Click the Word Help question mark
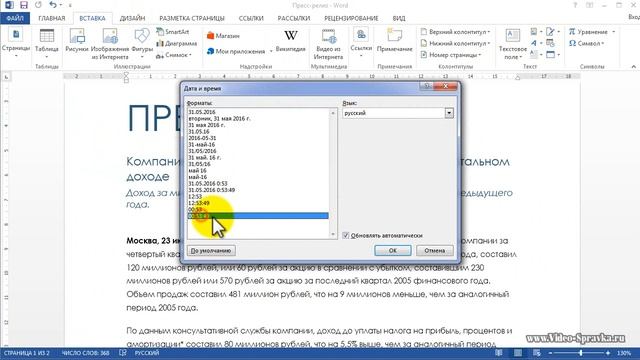 [575, 5]
